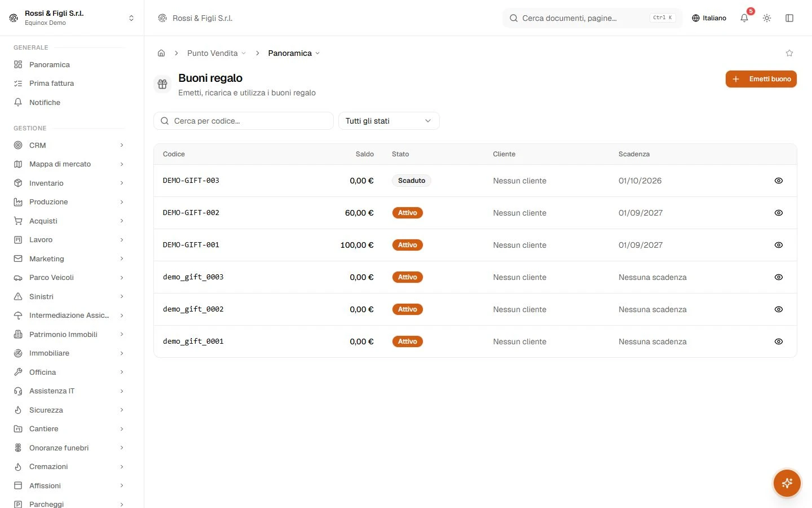Collapse the sidebar panel icon
The image size is (812, 508).
pyautogui.click(x=789, y=18)
